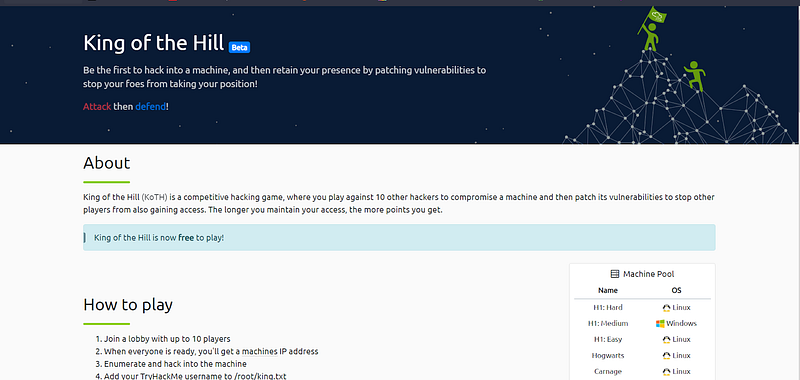Click the Windows logo for H1: Medium
800x380 pixels.
coord(660,323)
